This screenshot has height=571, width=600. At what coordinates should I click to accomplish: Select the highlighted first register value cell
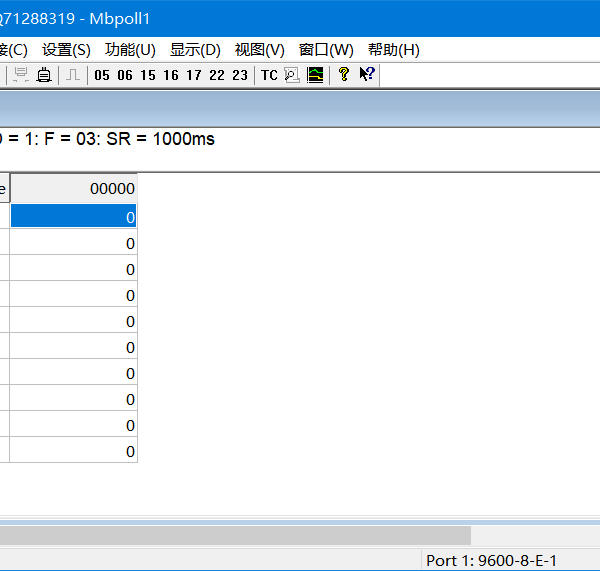tap(73, 217)
